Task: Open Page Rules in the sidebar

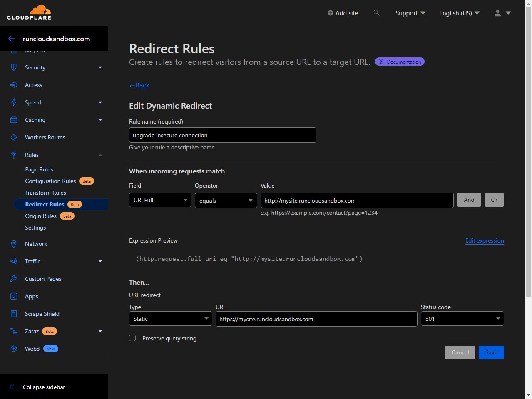Action: pyautogui.click(x=39, y=169)
